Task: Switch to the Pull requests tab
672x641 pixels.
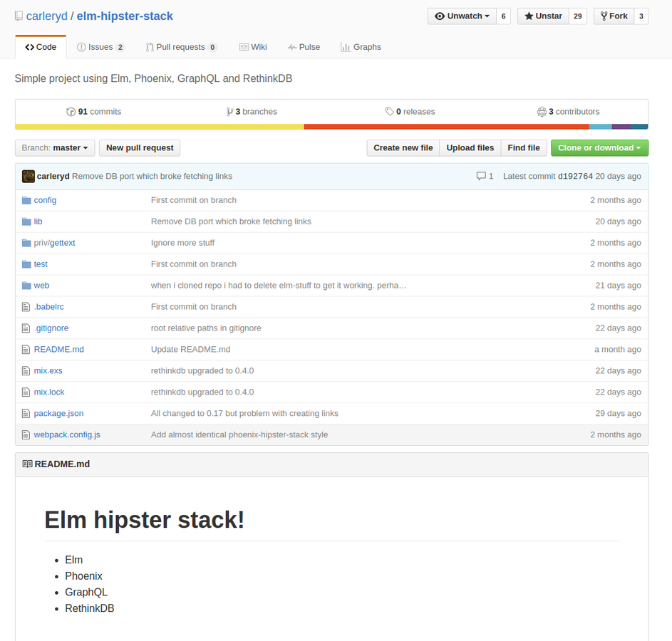Action: tap(181, 47)
